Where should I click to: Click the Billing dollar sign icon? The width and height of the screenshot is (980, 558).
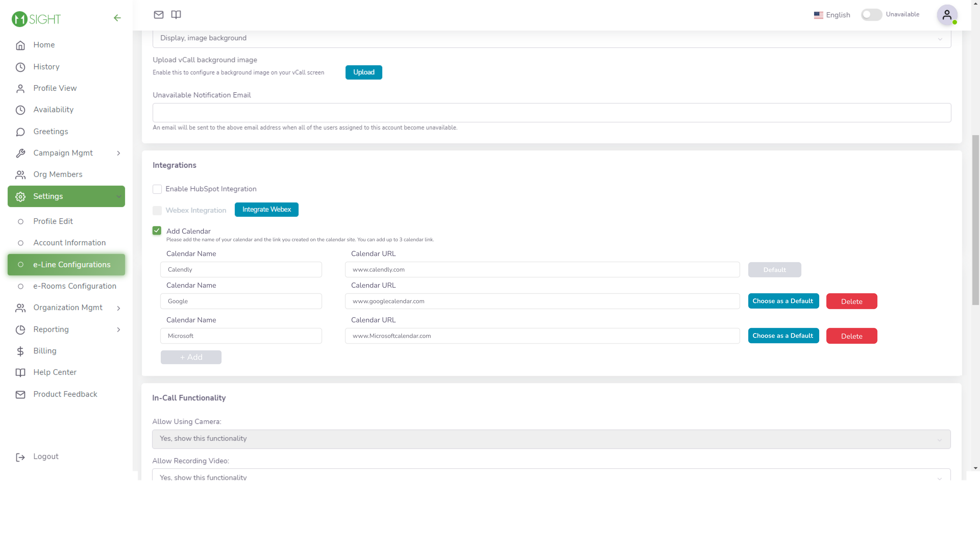coord(20,351)
